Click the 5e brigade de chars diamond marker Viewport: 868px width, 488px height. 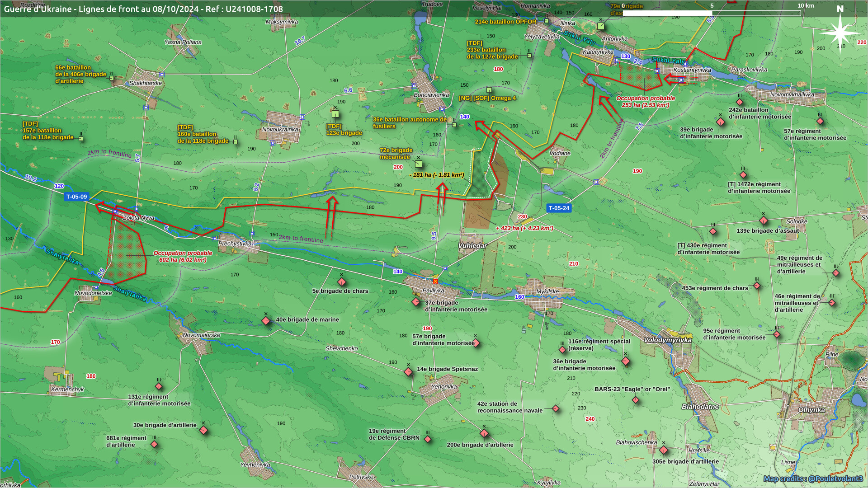click(x=342, y=282)
